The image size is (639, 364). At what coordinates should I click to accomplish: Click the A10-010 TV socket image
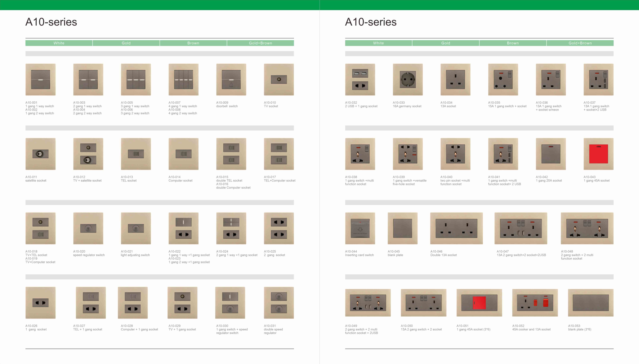[279, 79]
